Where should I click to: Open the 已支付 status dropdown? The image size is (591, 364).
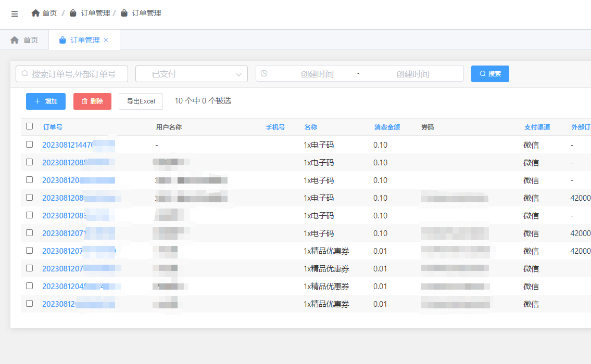coord(191,74)
